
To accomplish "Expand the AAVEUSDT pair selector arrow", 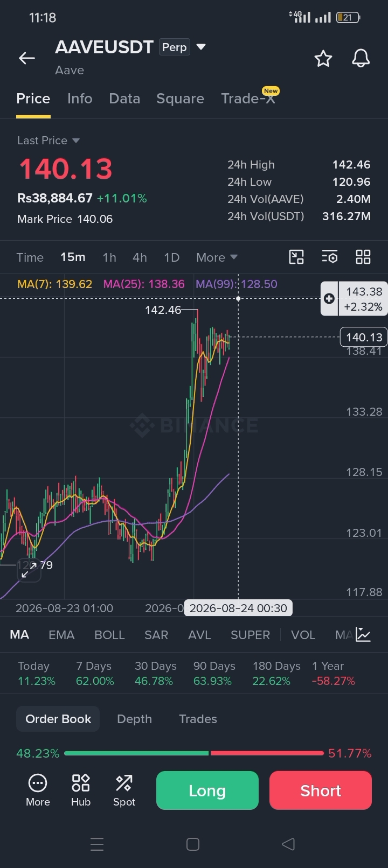I will click(201, 47).
